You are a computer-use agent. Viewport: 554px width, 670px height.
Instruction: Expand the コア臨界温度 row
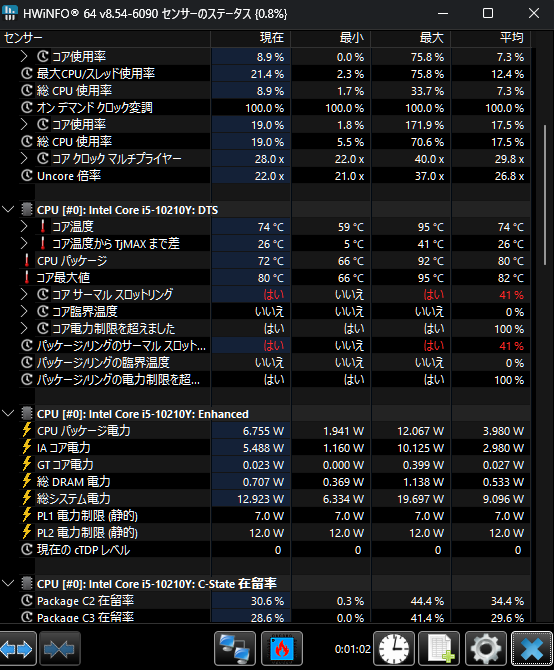(24, 311)
